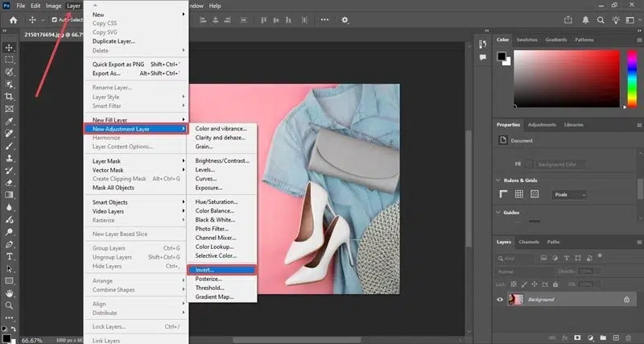This screenshot has height=344, width=644.
Task: Open the Discover lightbulb icon
Action: tap(616, 19)
